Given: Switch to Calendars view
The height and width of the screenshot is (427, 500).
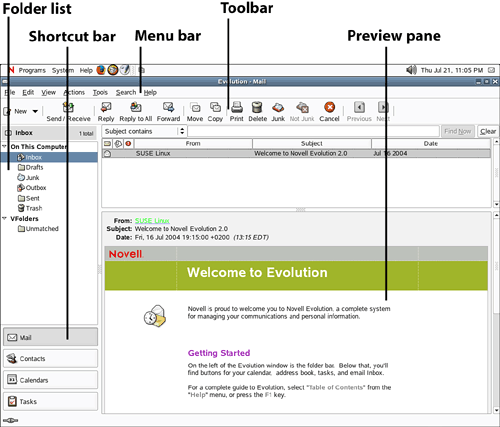Looking at the screenshot, I should 50,380.
